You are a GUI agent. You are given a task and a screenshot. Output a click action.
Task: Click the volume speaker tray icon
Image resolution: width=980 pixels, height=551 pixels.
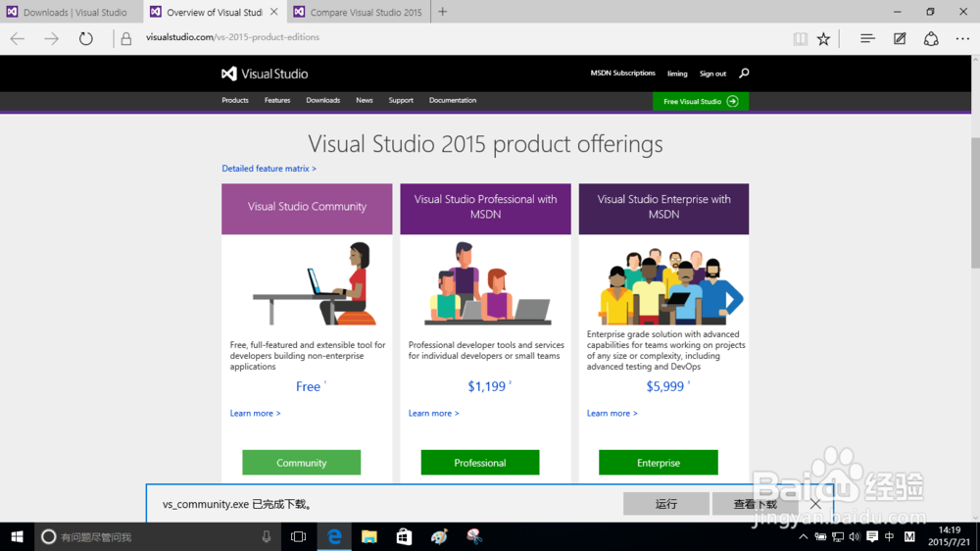pyautogui.click(x=855, y=536)
